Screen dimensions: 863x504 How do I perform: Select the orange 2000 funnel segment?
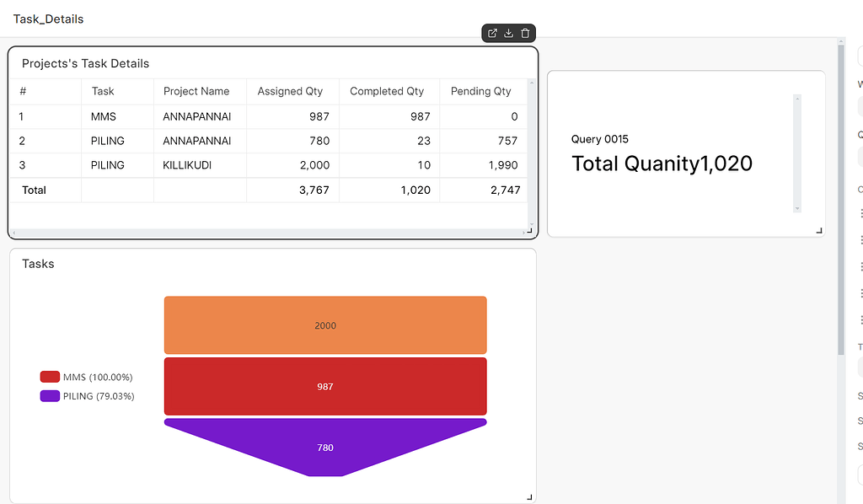coord(325,324)
